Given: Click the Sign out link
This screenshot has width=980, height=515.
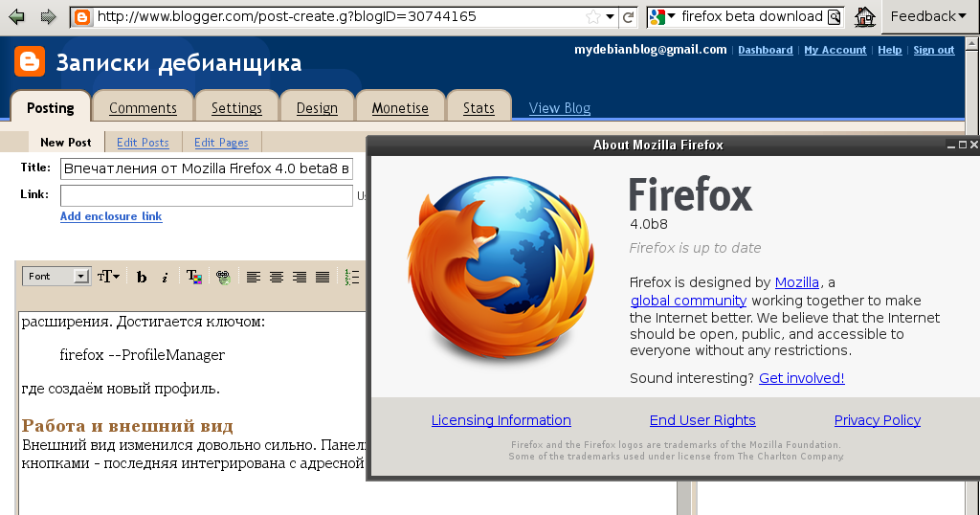Looking at the screenshot, I should point(934,50).
